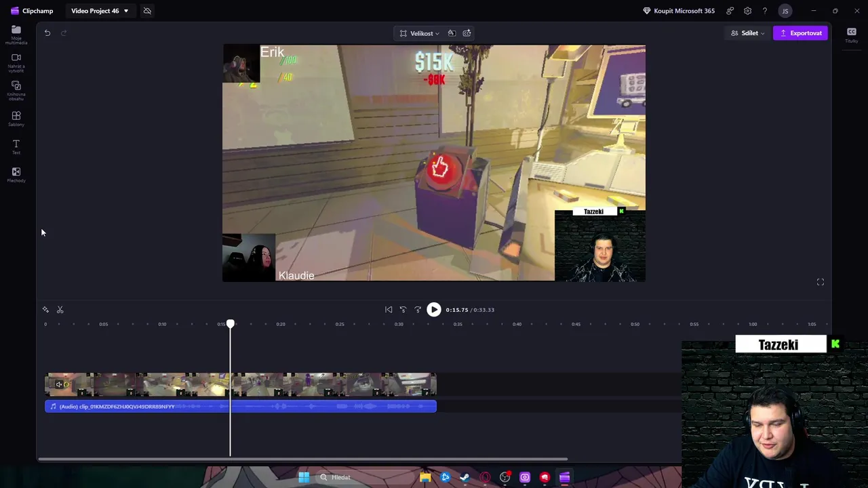Open Clipchamp icon in the taskbar

pyautogui.click(x=564, y=477)
